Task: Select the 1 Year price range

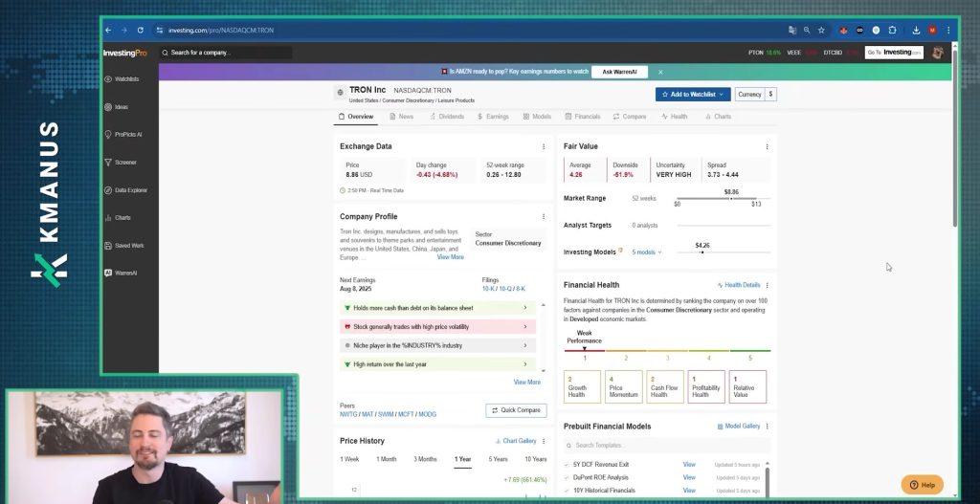Action: 462,459
